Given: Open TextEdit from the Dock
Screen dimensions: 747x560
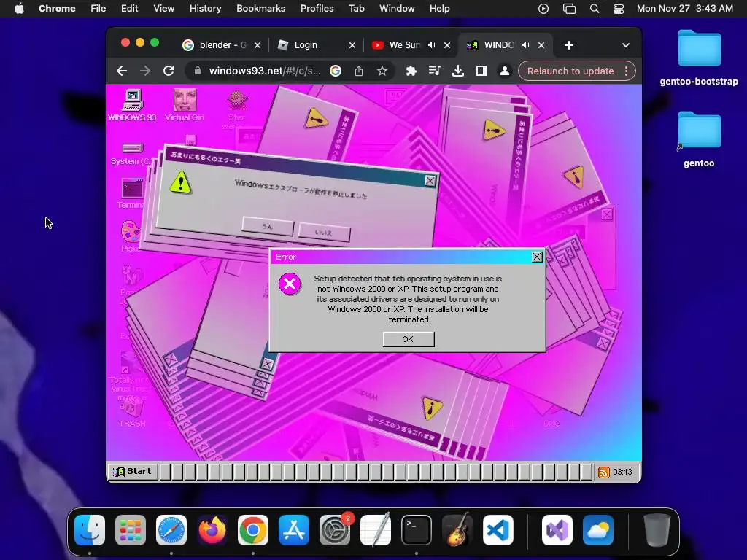Looking at the screenshot, I should click(376, 530).
